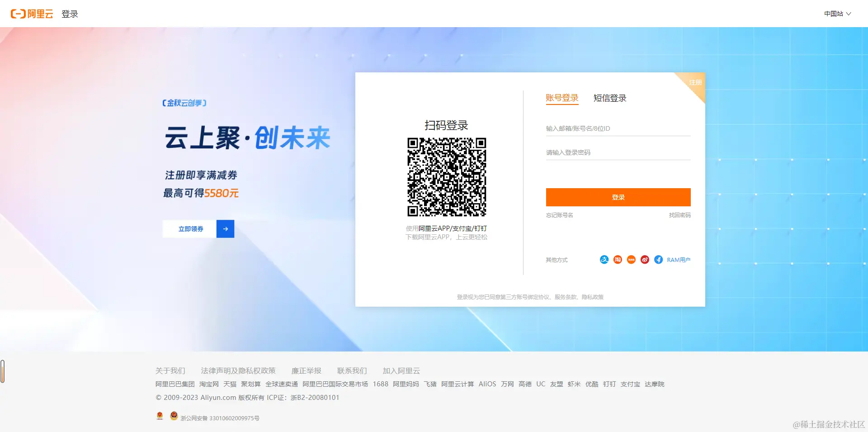Log in with DingTalk icon

click(x=658, y=260)
